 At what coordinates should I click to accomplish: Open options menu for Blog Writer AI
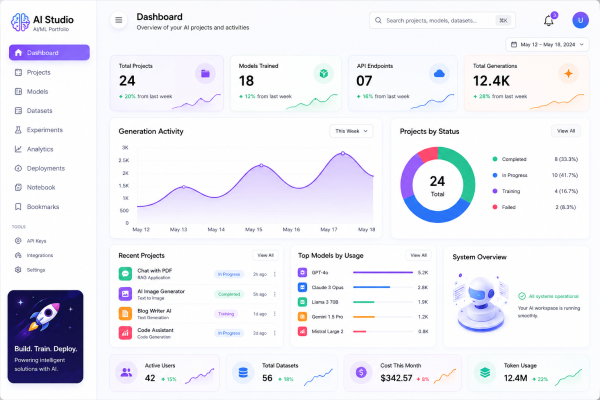(275, 314)
